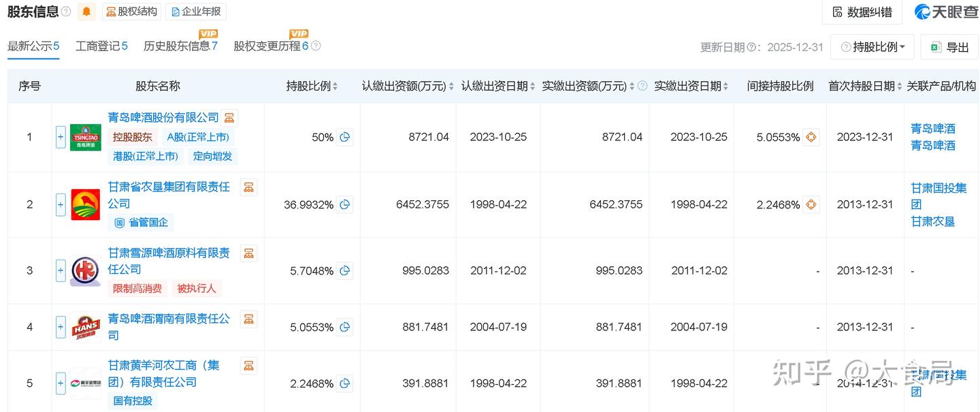This screenshot has height=412, width=980.
Task: Open 甘肃黄羊河农工商（集团）有限责任公司 link
Action: pyautogui.click(x=164, y=374)
